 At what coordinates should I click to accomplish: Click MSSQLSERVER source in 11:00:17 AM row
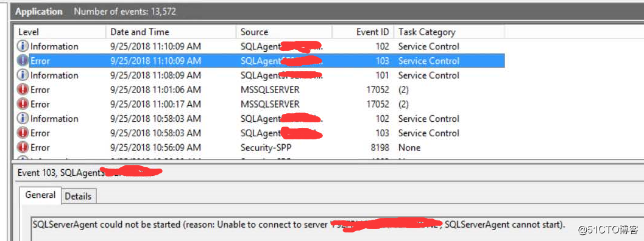pyautogui.click(x=270, y=104)
